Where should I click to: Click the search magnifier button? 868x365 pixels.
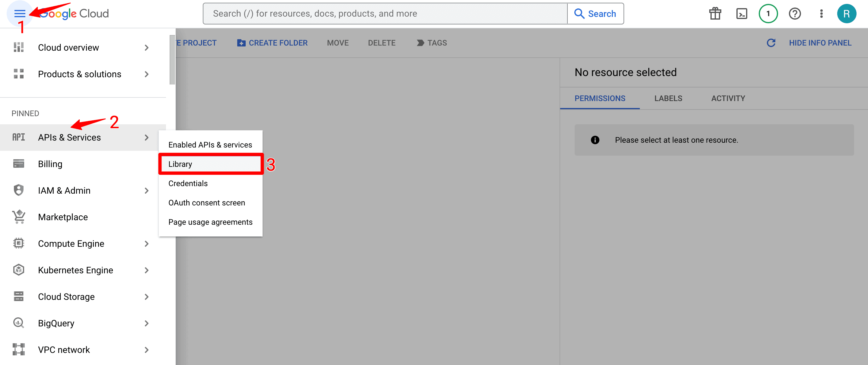tap(595, 14)
